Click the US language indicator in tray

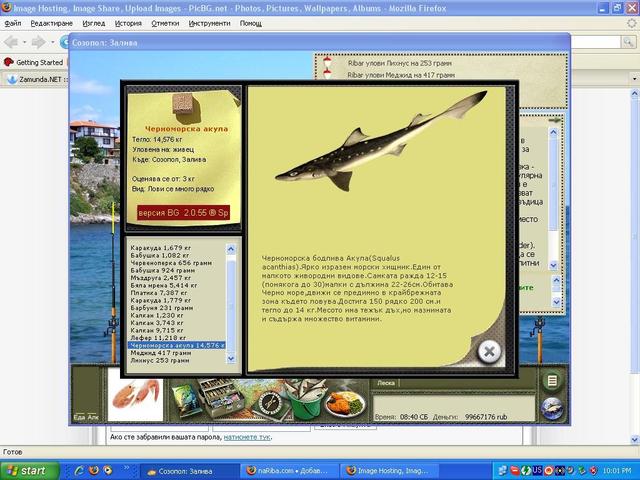tap(537, 470)
